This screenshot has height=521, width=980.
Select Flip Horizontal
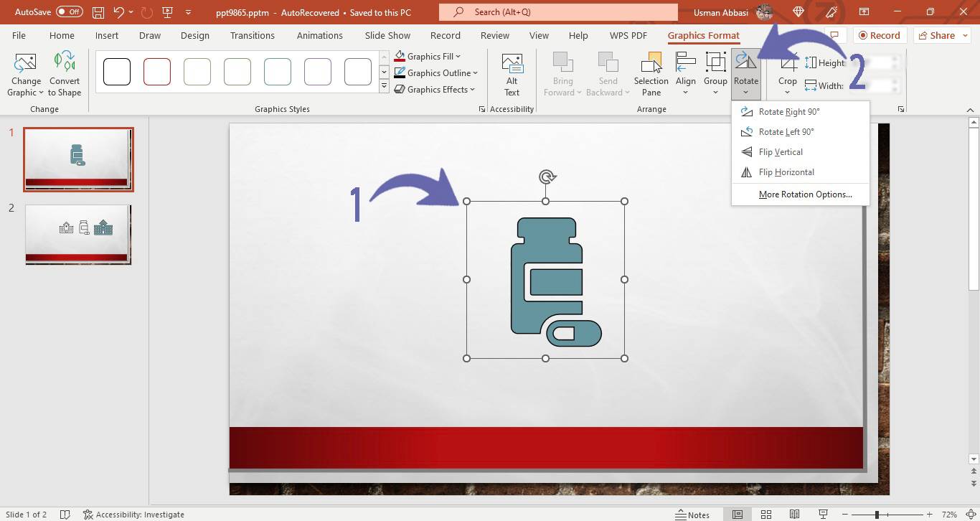pos(800,172)
